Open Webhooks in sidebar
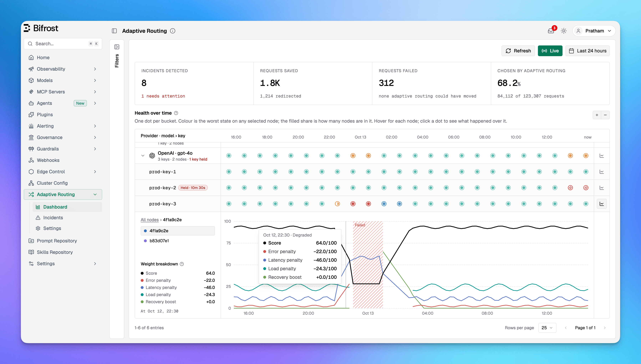Image resolution: width=641 pixels, height=364 pixels. (x=63, y=160)
